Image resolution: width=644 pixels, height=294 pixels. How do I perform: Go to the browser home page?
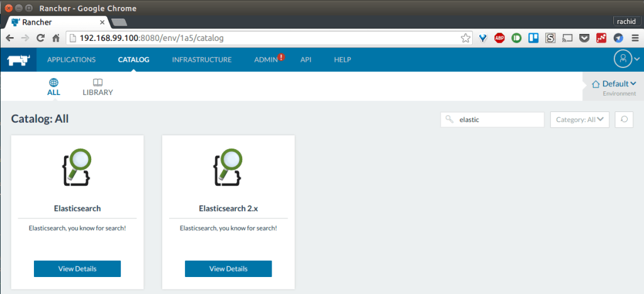point(56,38)
